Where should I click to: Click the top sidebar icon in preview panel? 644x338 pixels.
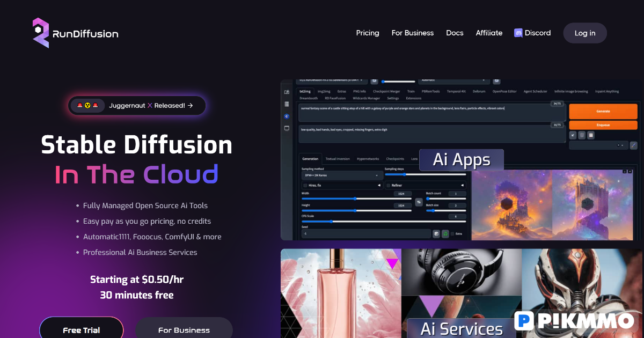point(287,92)
